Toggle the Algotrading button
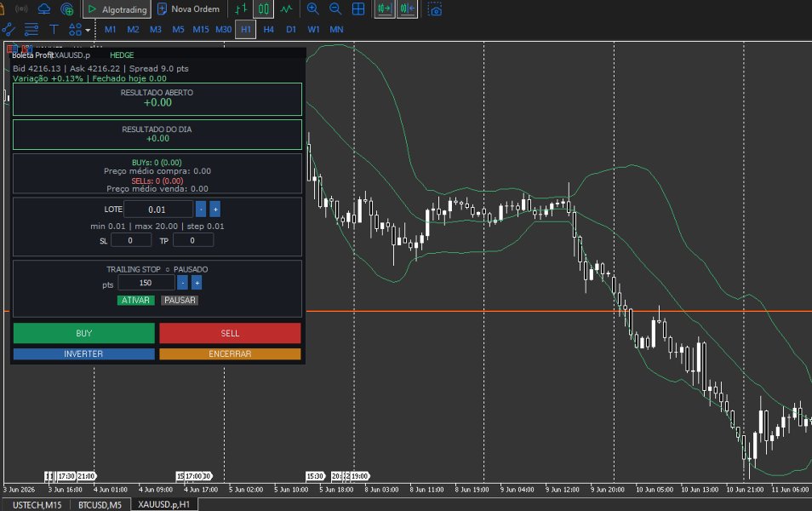 click(x=117, y=9)
